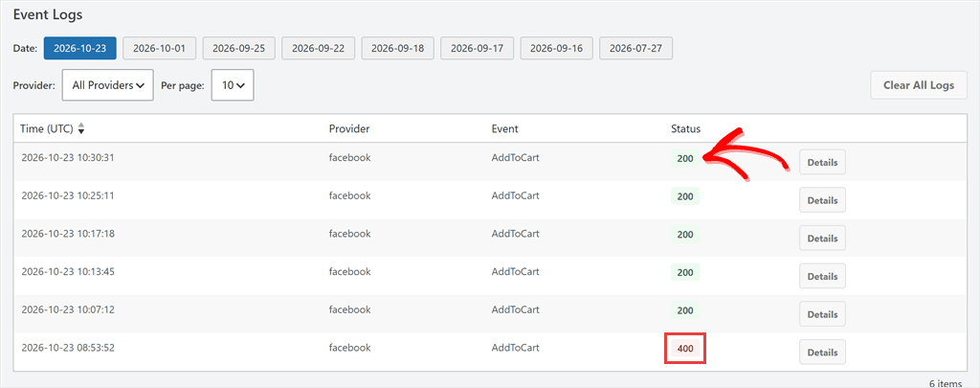
Task: Click facebook provider in the 10:25:11 row
Action: click(x=350, y=195)
